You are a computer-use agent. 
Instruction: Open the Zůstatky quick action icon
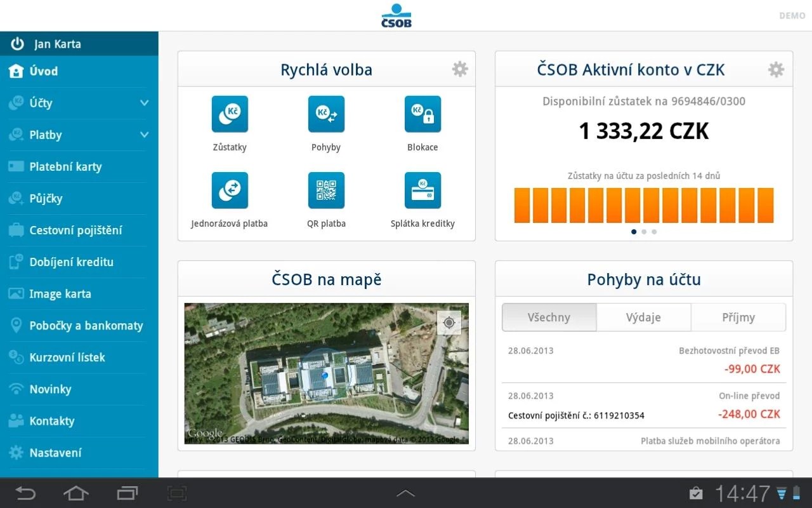(x=230, y=114)
